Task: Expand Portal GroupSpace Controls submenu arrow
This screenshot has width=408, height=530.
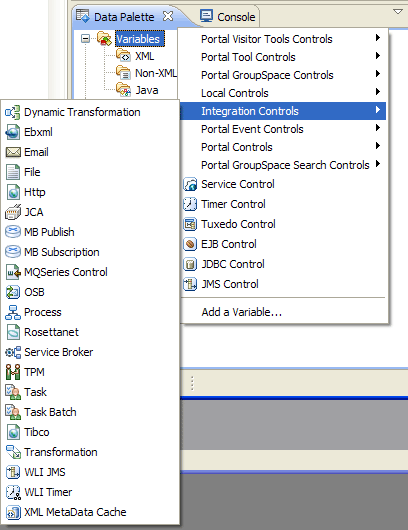Action: (378, 73)
